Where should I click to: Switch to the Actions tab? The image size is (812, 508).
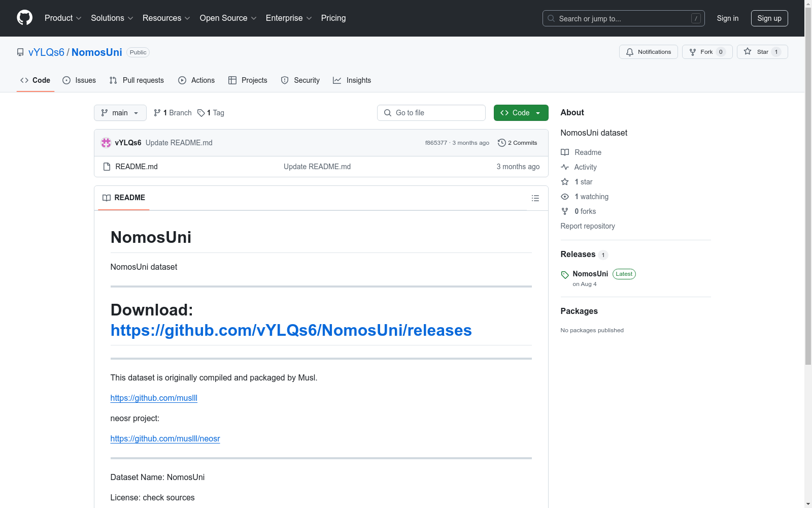coord(196,80)
